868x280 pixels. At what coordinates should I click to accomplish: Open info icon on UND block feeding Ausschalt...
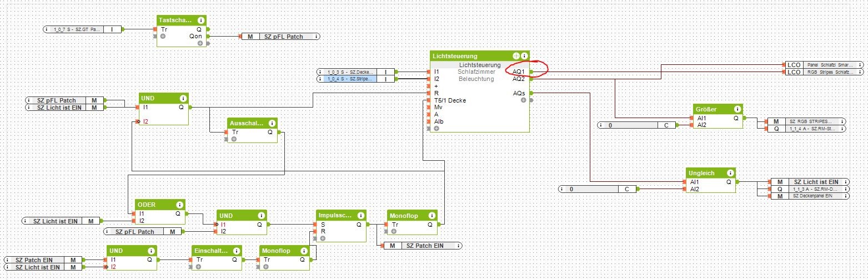point(183,98)
